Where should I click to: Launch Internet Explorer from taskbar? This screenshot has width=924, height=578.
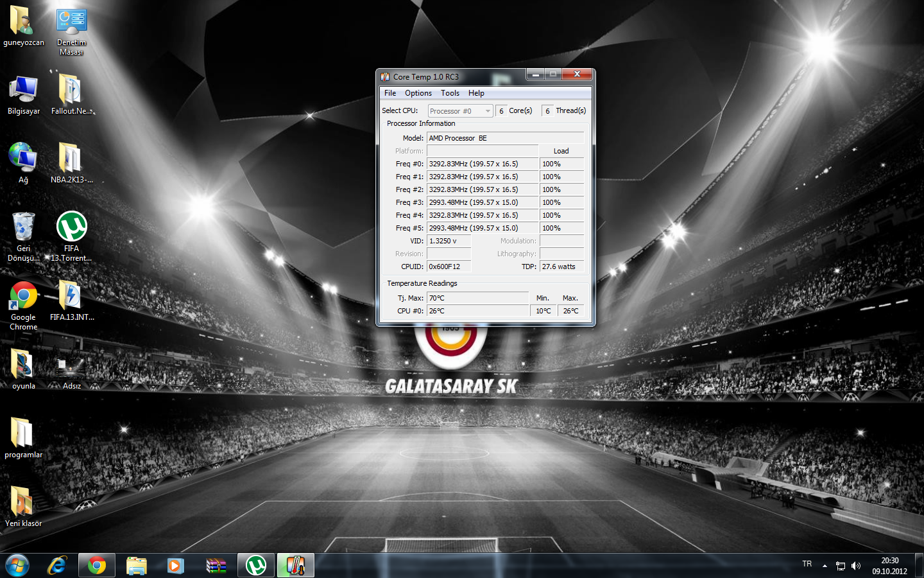[57, 566]
